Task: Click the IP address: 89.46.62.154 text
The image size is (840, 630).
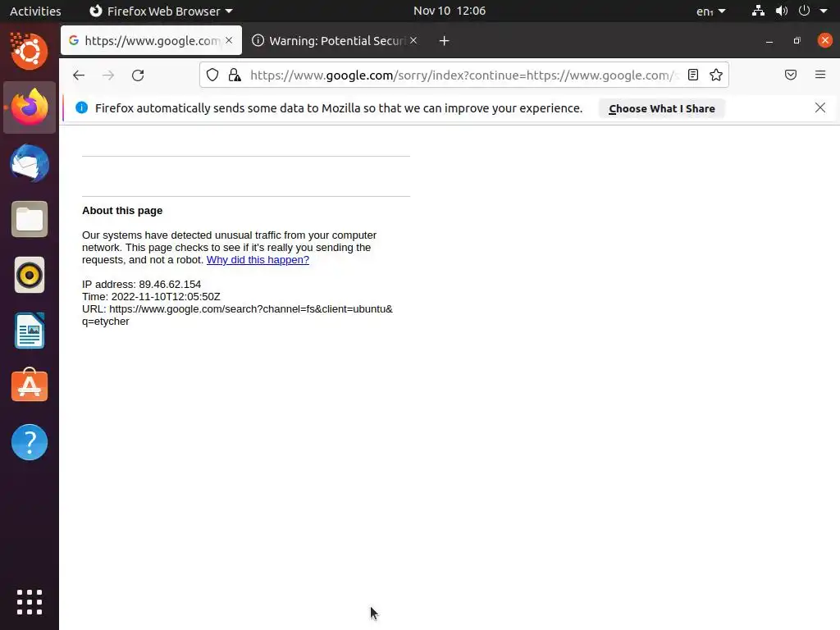Action: pyautogui.click(x=141, y=285)
